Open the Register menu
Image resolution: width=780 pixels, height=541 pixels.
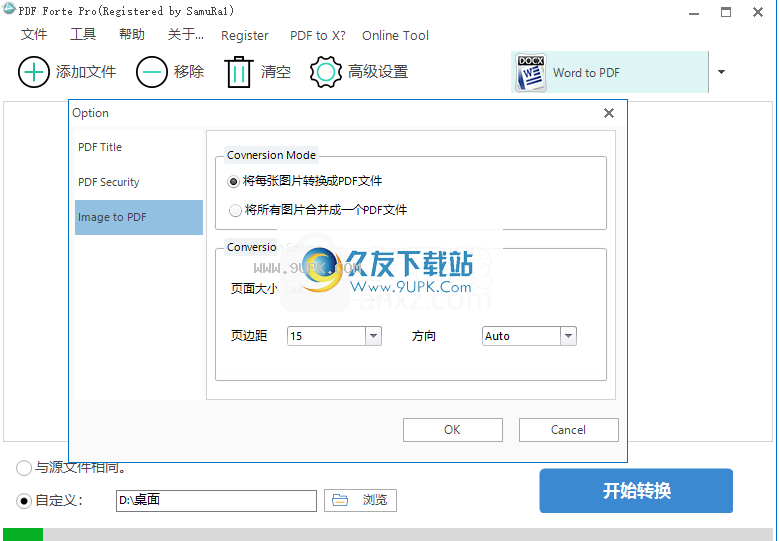245,36
